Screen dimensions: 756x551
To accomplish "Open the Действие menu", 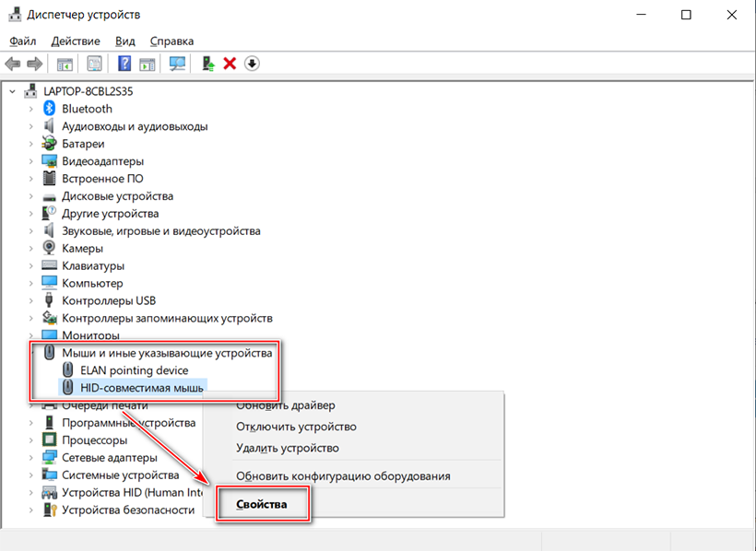I will [x=76, y=41].
